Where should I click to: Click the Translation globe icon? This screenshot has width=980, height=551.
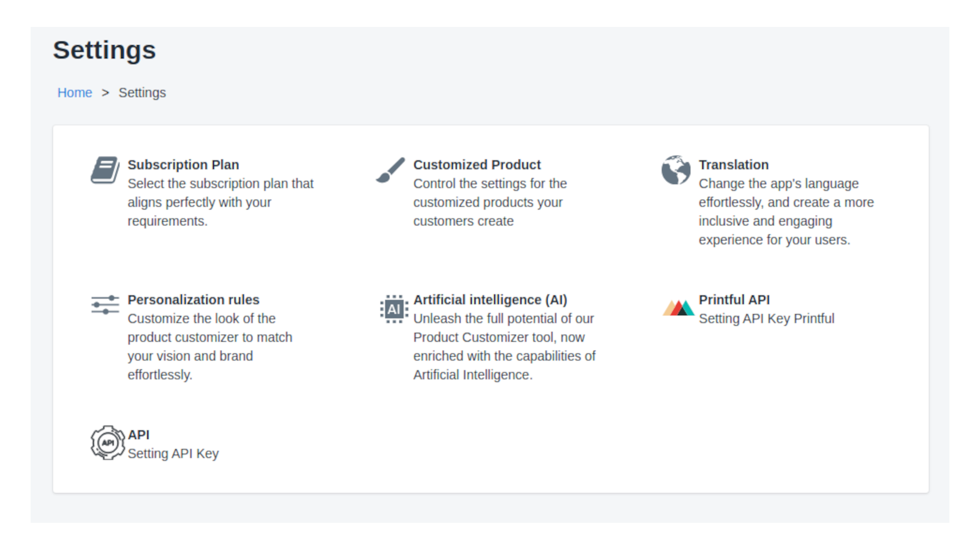pyautogui.click(x=676, y=170)
